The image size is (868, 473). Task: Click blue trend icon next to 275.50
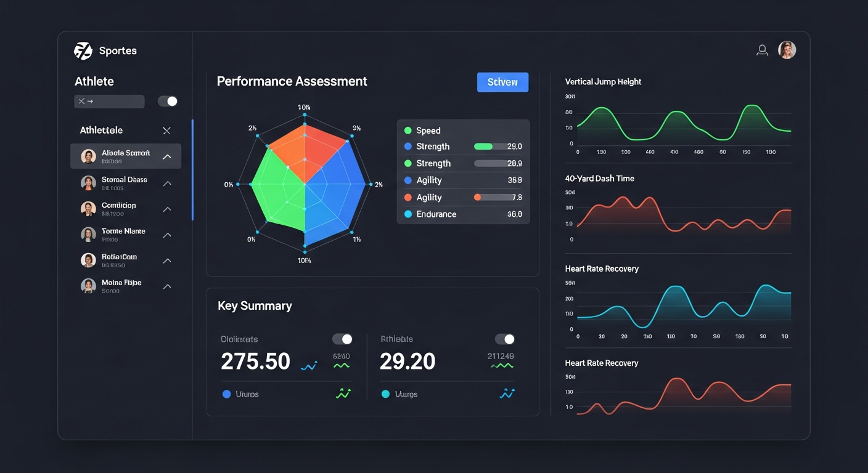coord(309,366)
